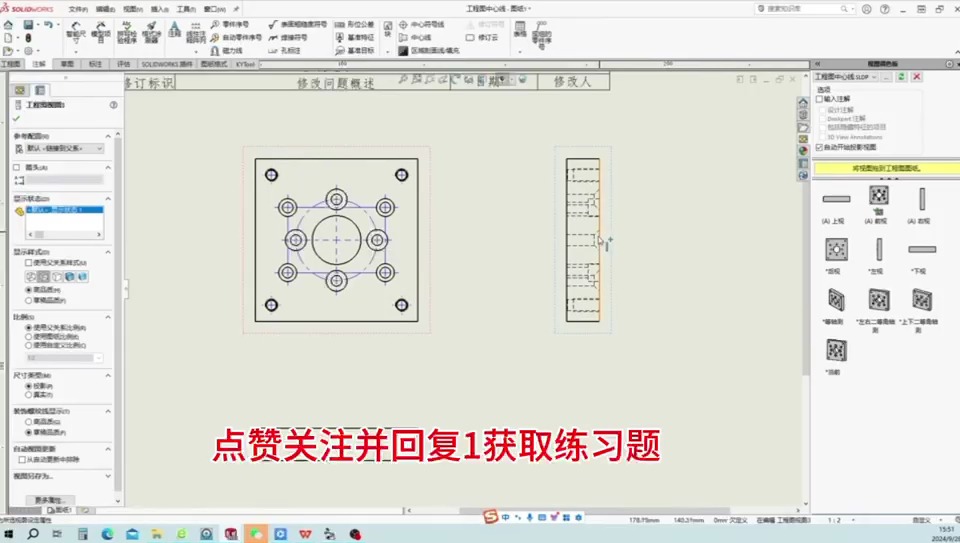Pick the (A) Front (前视) view thumbnail

pos(879,196)
